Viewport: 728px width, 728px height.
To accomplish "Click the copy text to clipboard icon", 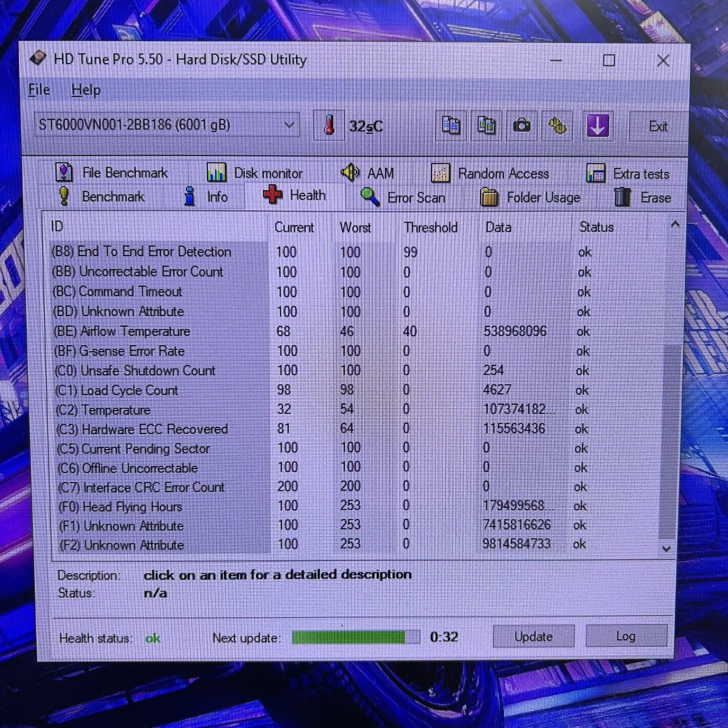I will (x=450, y=125).
